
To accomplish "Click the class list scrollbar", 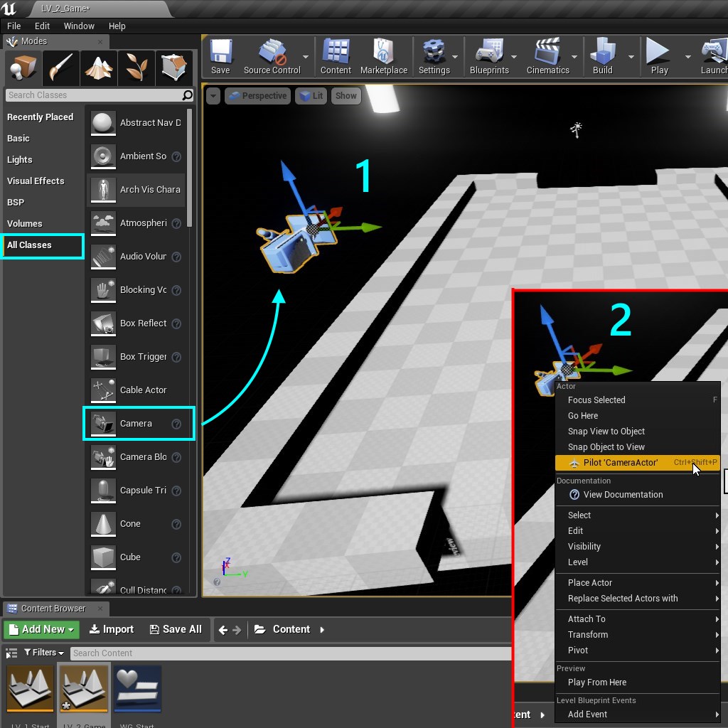I will (x=189, y=168).
